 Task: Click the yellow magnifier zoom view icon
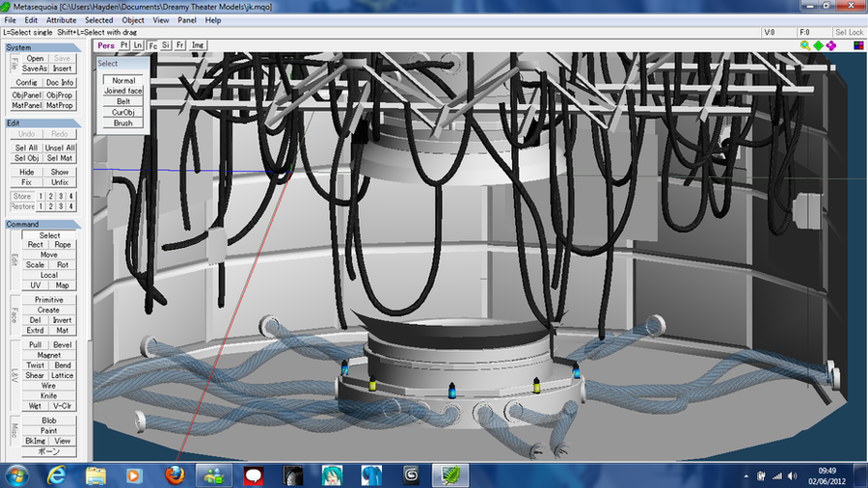coord(805,45)
